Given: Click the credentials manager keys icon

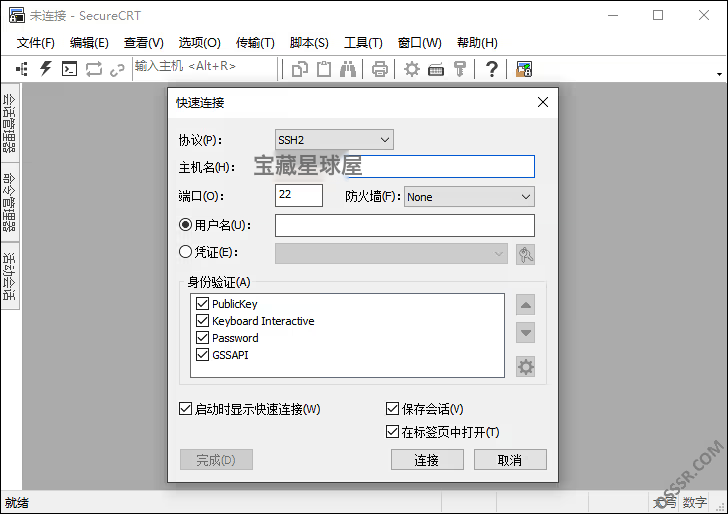Looking at the screenshot, I should tap(526, 254).
